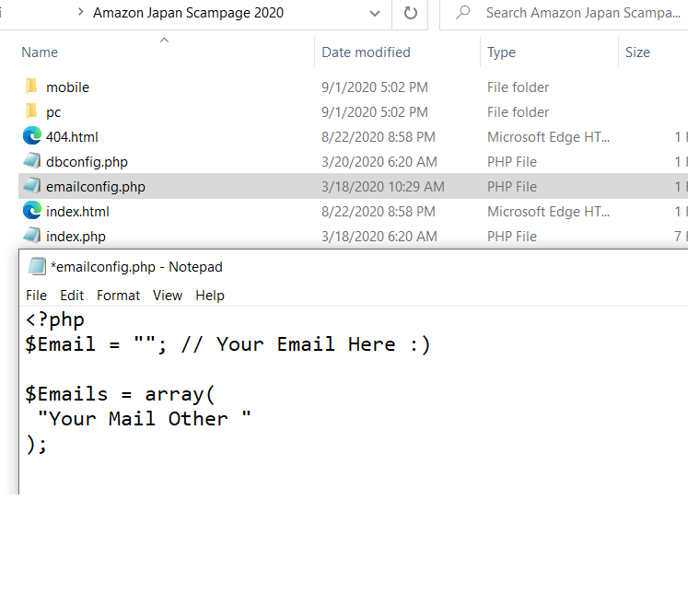Click the "Your Mail Other" line
This screenshot has width=688, height=616.
tap(144, 419)
